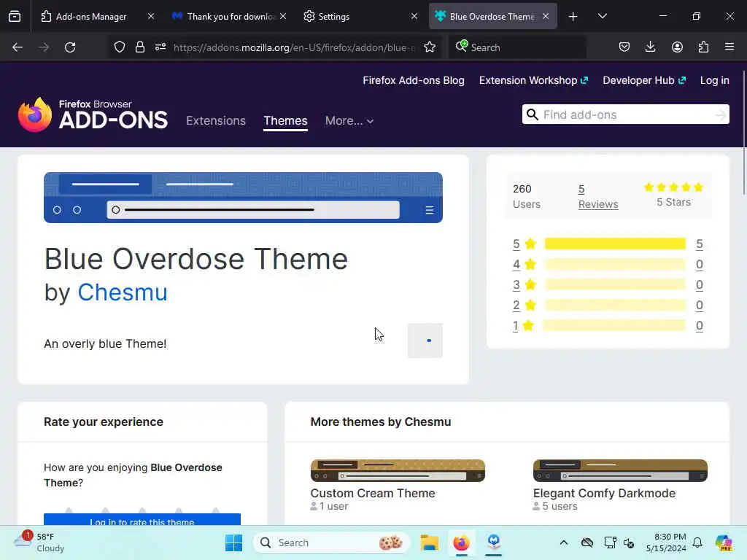Click the Blue Overdose theme preview image
Screen dimensions: 747x560
(243, 198)
